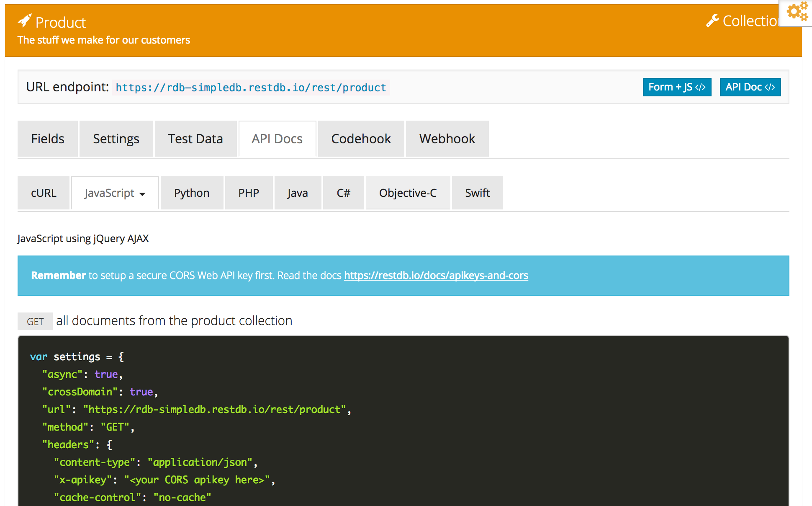
Task: Expand the JavaScript dropdown caret
Action: [x=142, y=194]
